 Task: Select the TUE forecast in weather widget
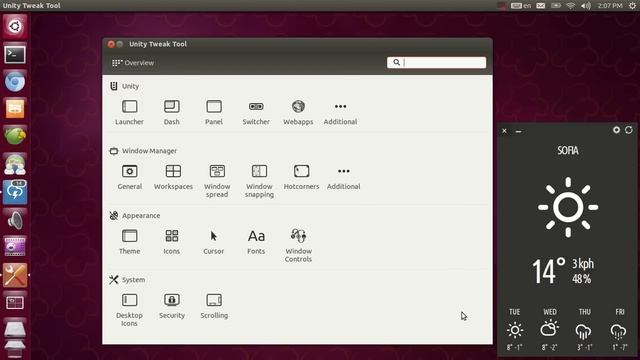(x=515, y=329)
